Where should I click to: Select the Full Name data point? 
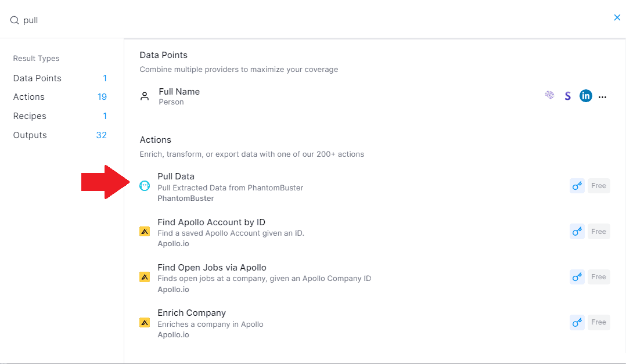tap(375, 96)
